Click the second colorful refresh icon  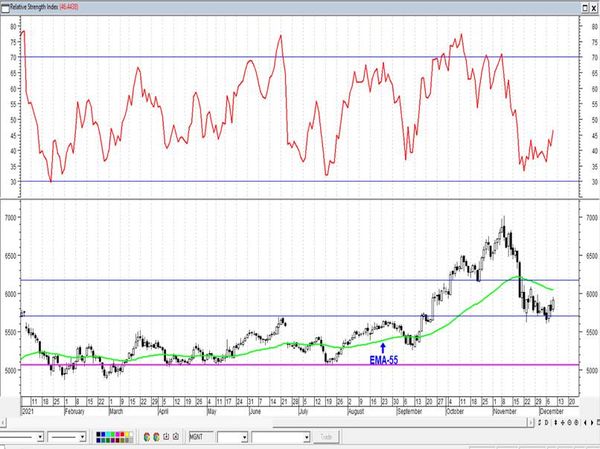pos(157,437)
